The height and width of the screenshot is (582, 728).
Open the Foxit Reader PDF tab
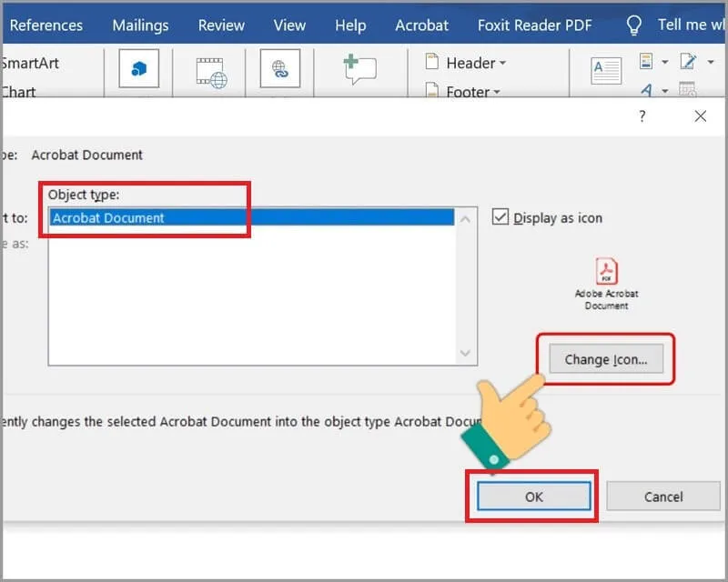click(534, 25)
